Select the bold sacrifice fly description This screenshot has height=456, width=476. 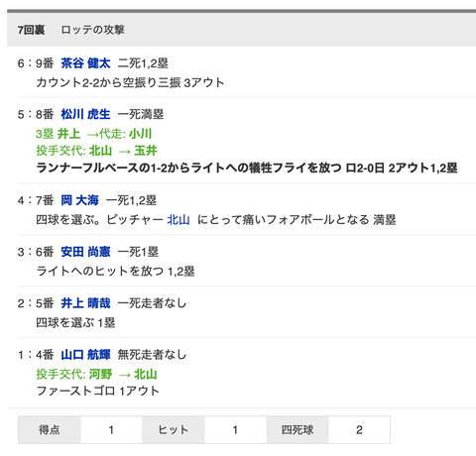coord(247,168)
